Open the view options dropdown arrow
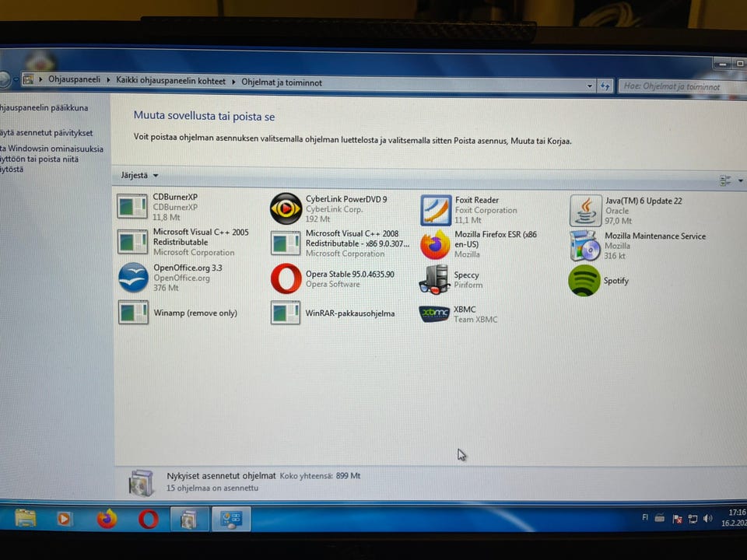The width and height of the screenshot is (747, 560). coord(740,180)
